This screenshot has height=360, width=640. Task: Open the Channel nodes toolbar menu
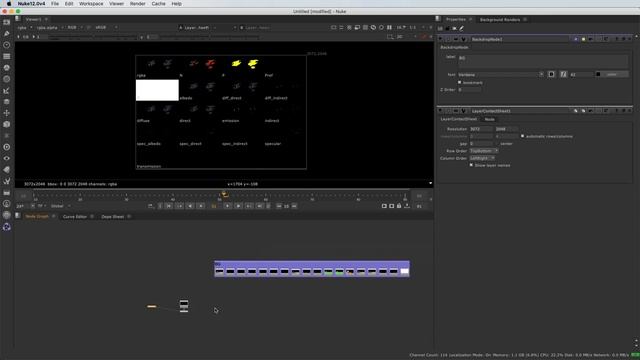tap(7, 56)
